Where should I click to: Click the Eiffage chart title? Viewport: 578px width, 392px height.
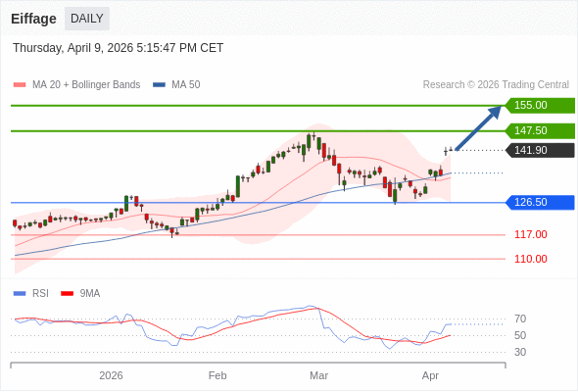[33, 19]
